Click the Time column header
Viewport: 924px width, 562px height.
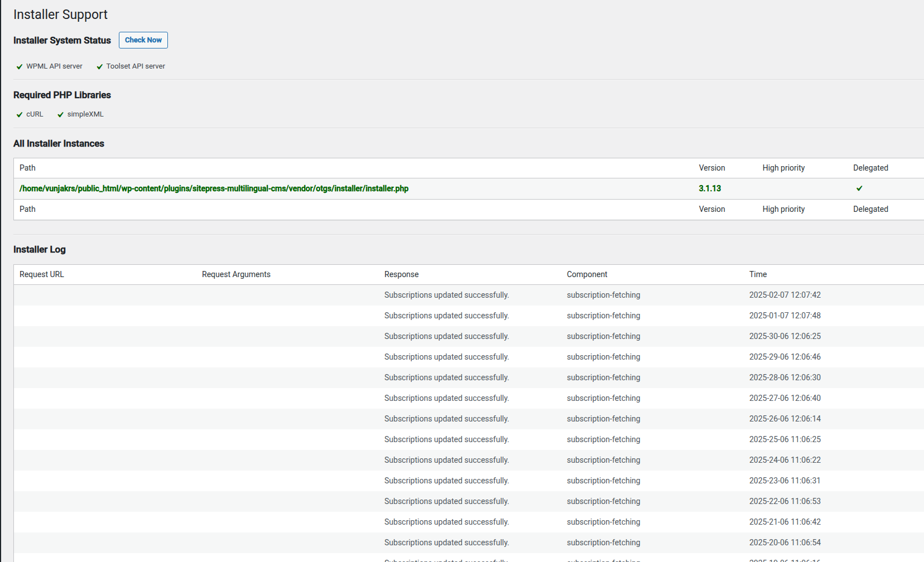(x=758, y=274)
